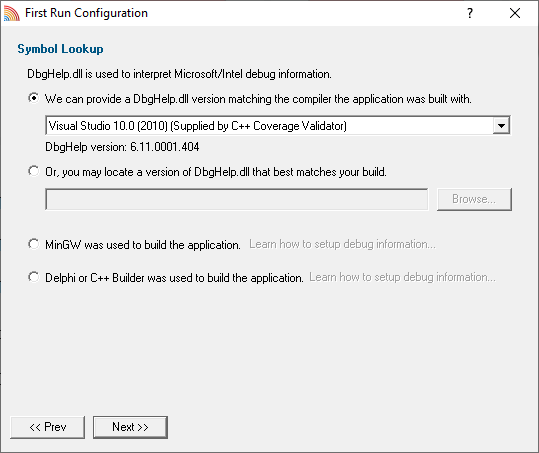This screenshot has width=539, height=453.
Task: Close the First Run Configuration dialog
Action: 515,13
